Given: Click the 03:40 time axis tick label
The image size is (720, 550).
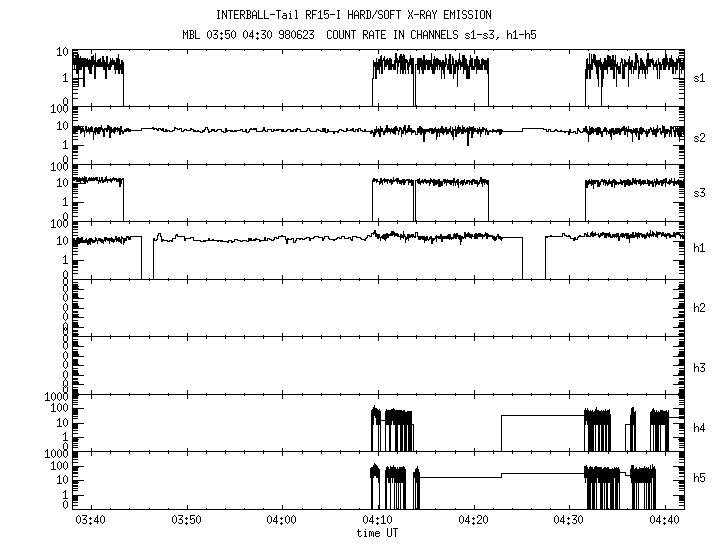Looking at the screenshot, I should (91, 521).
